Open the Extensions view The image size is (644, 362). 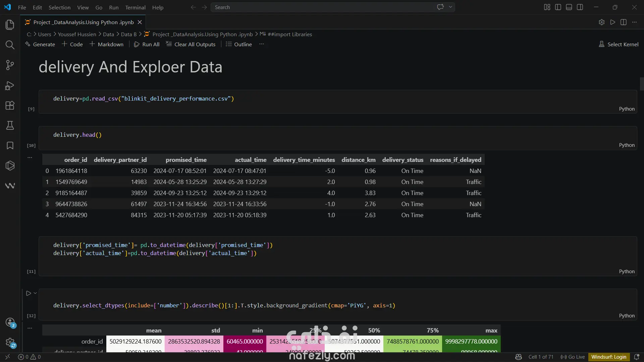click(x=10, y=105)
